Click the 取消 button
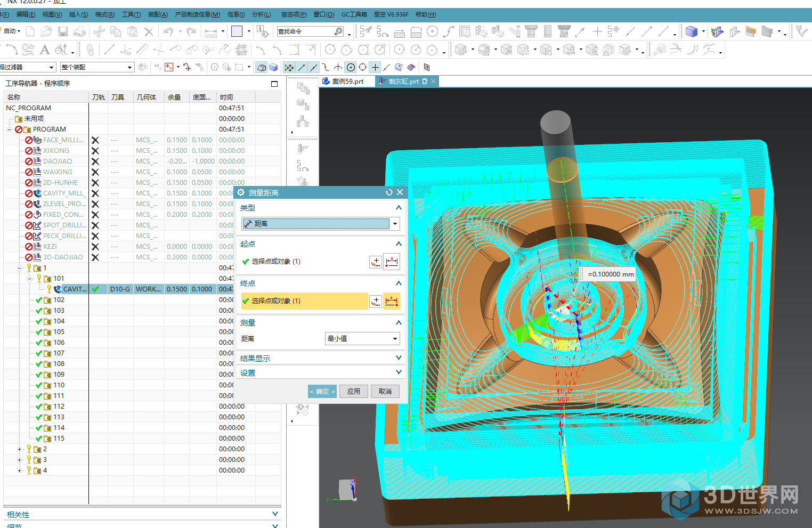Image resolution: width=812 pixels, height=528 pixels. pyautogui.click(x=385, y=392)
